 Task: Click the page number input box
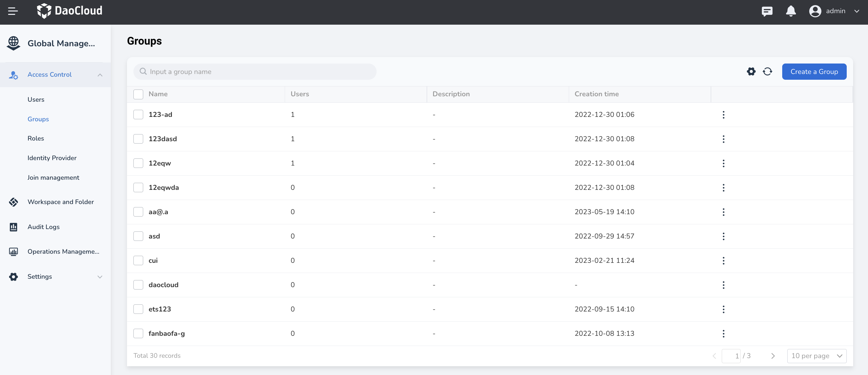click(731, 356)
